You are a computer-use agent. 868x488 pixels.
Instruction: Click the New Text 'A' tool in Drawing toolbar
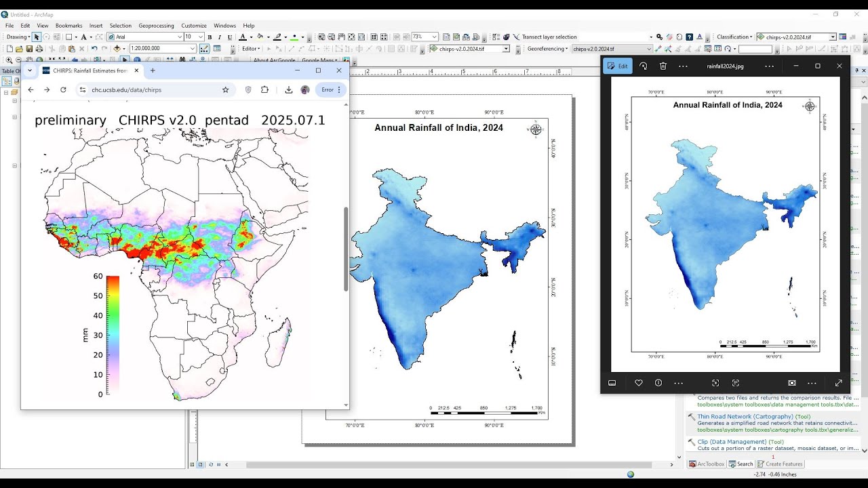pyautogui.click(x=83, y=37)
